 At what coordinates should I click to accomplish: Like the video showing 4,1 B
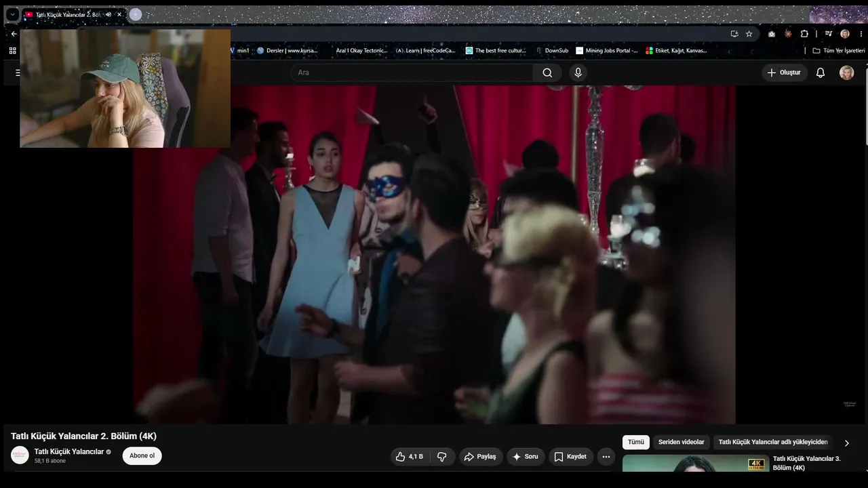click(410, 457)
